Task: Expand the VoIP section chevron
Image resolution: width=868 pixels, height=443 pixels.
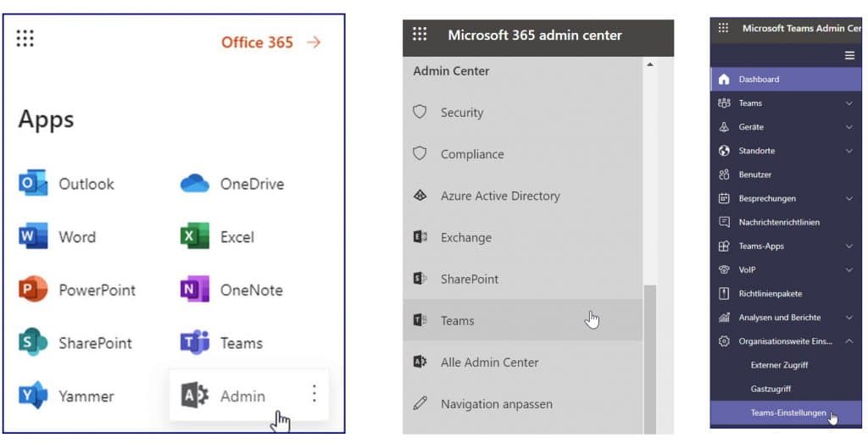Action: pos(849,270)
